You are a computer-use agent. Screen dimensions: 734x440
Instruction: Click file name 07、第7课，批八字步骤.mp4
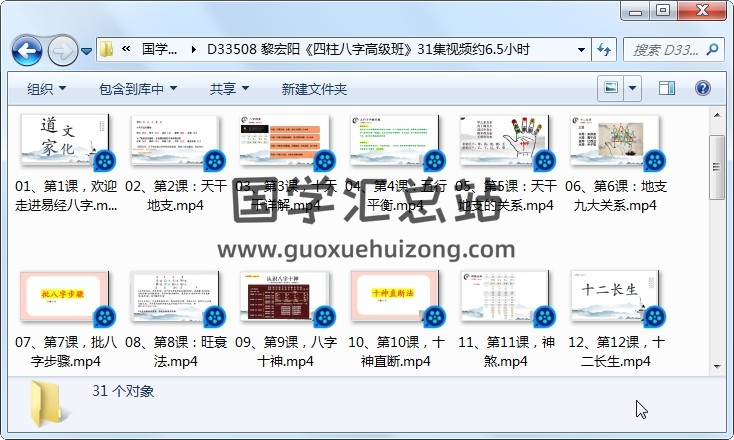tap(66, 352)
